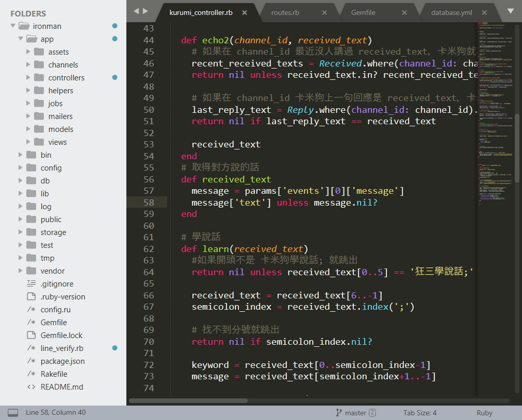
Task: Click the tmp folder icon
Action: 31,258
